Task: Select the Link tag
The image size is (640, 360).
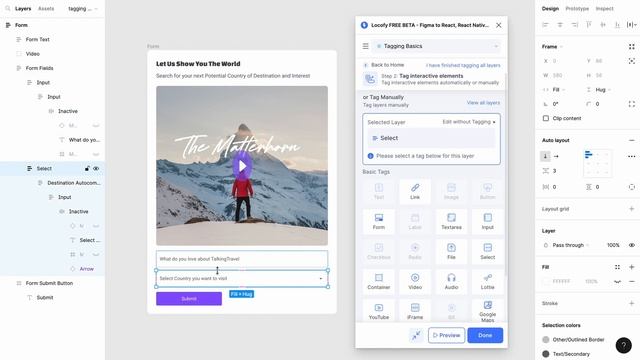Action: [x=415, y=191]
